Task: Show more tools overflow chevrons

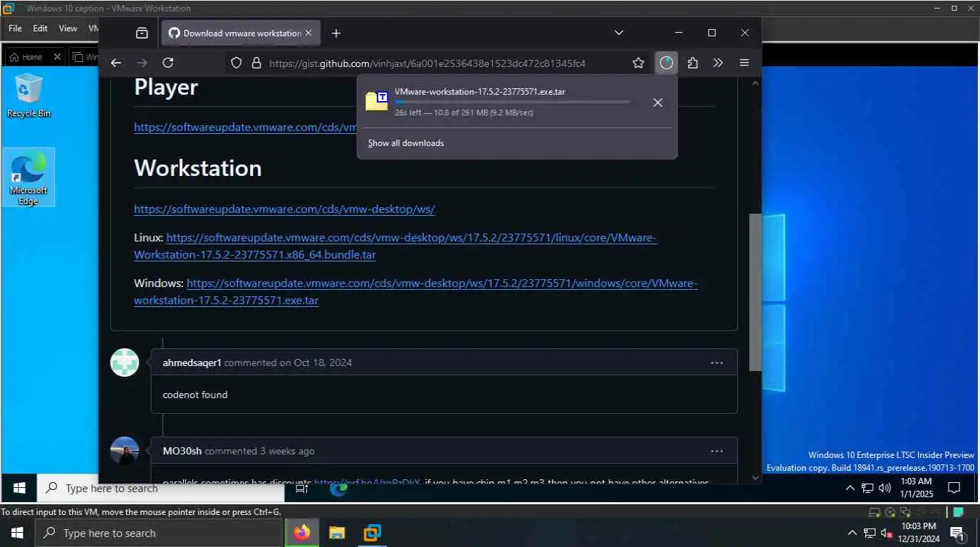Action: [718, 63]
